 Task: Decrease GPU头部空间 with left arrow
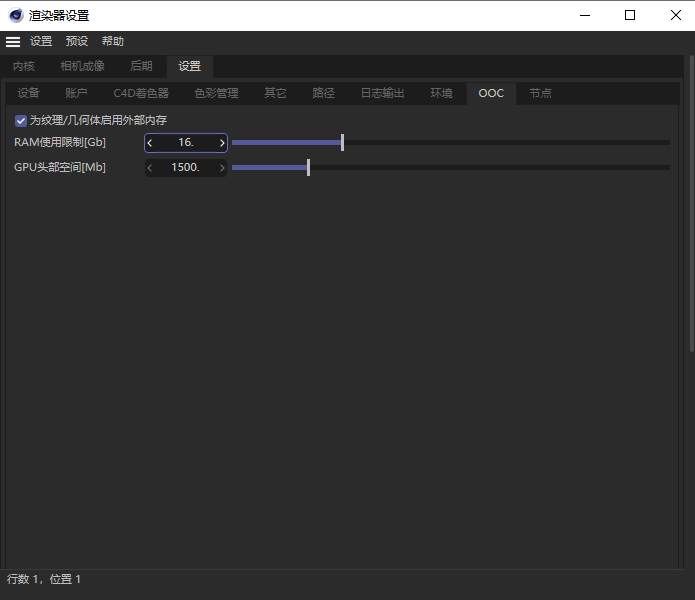tap(150, 168)
